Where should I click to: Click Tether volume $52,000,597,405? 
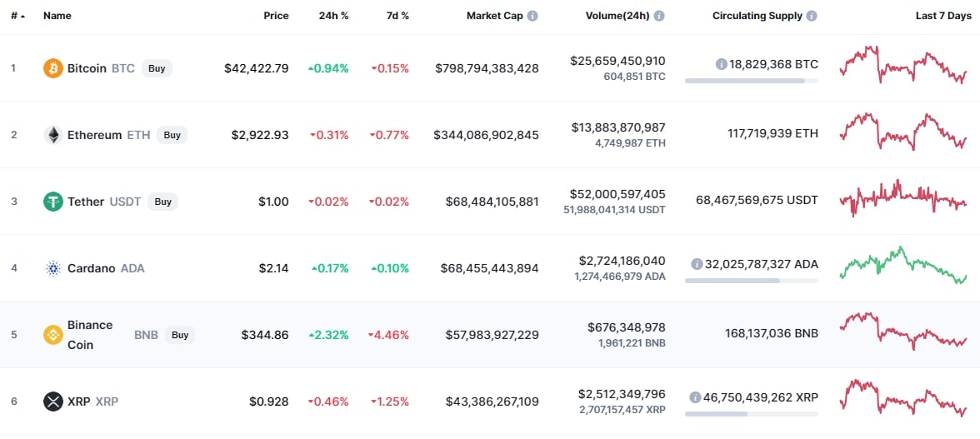(x=617, y=194)
